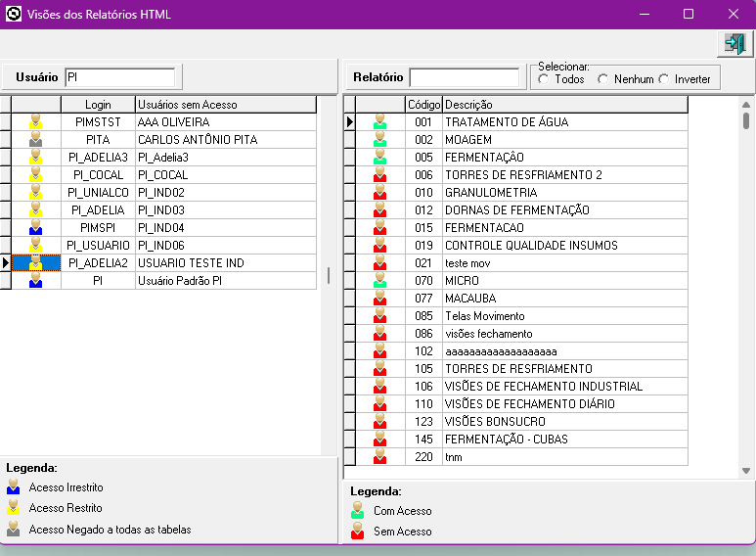This screenshot has width=756, height=556.
Task: Click the Código column header
Action: coord(423,104)
